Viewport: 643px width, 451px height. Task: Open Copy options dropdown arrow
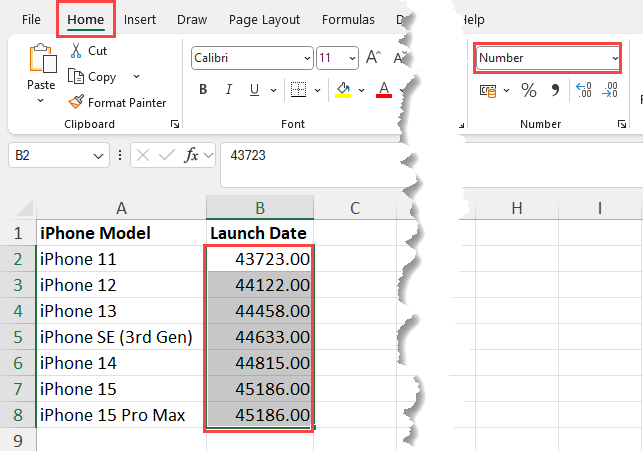pyautogui.click(x=137, y=77)
